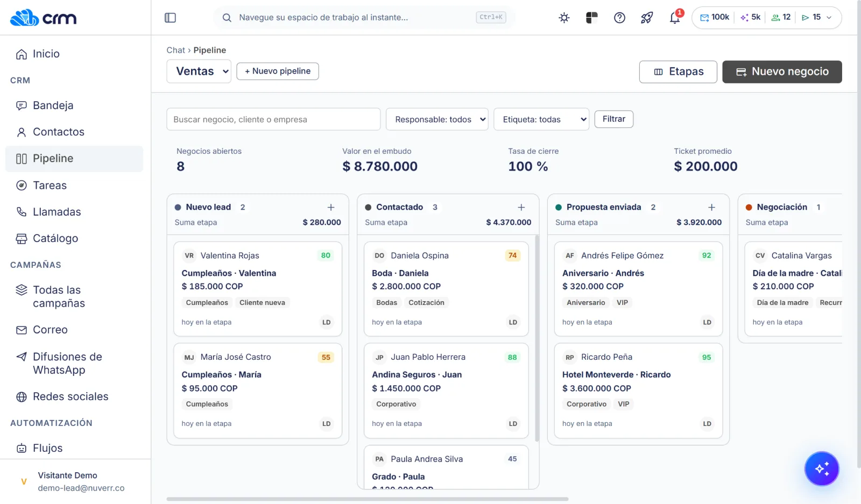Open Responsable: todos dropdown
This screenshot has width=861, height=504.
[x=437, y=119]
